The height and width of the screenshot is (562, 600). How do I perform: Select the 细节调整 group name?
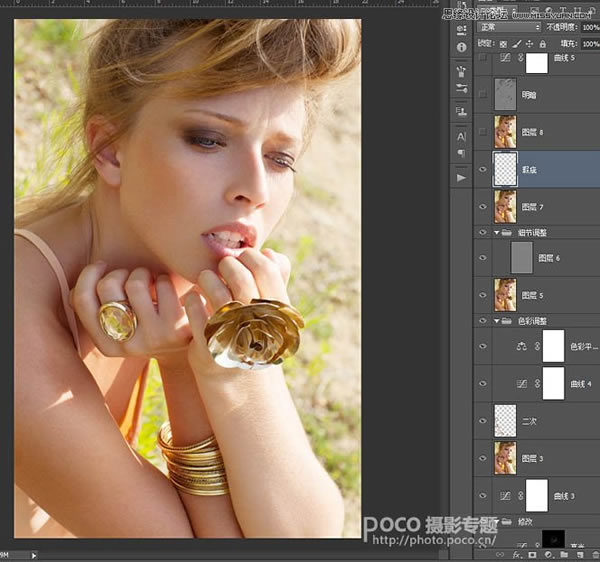pyautogui.click(x=532, y=233)
